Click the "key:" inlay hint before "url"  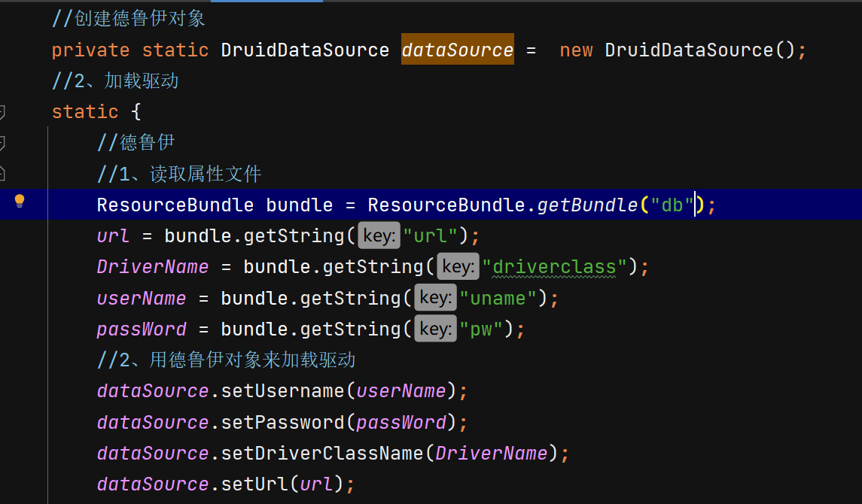[x=378, y=235]
